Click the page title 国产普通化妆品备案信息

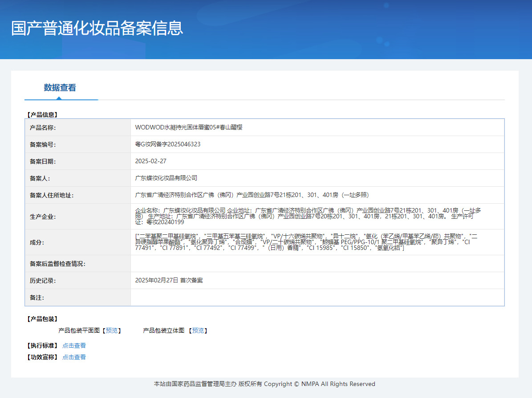pos(97,28)
